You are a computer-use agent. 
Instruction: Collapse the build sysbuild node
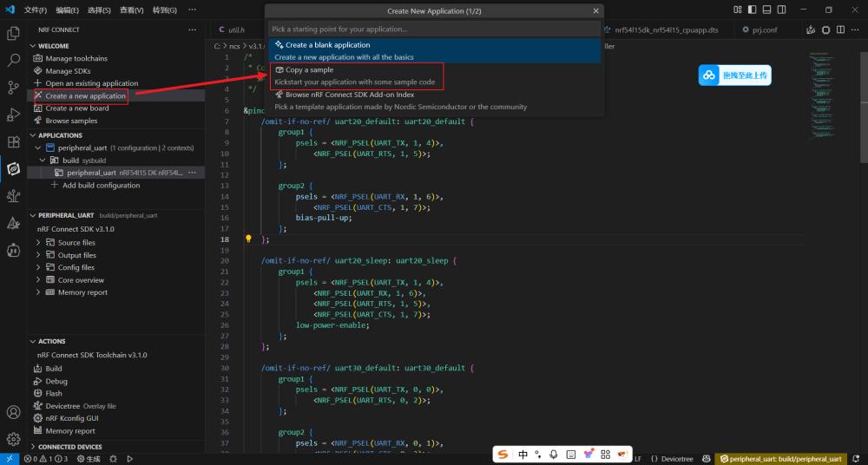pos(43,160)
